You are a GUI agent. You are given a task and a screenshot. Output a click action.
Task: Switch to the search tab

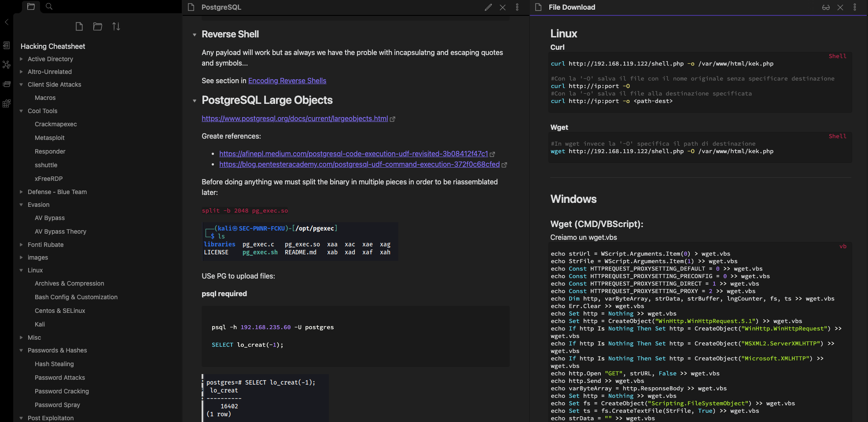(49, 7)
